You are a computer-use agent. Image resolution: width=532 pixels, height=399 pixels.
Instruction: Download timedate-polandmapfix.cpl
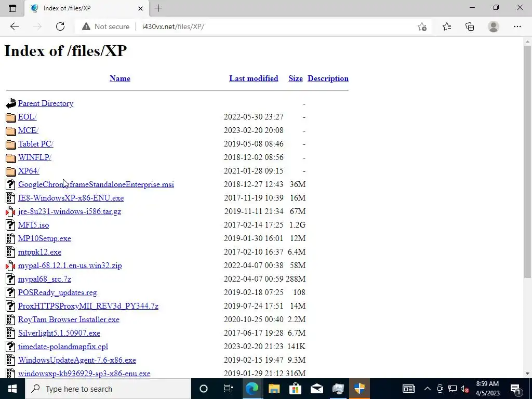point(63,347)
